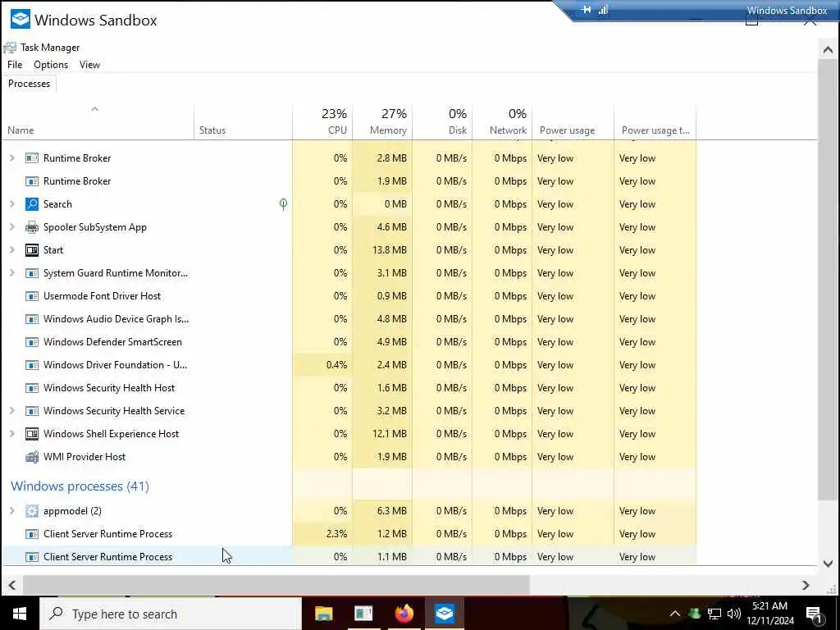Click the Windows Driver Foundation icon
840x630 pixels.
click(32, 365)
